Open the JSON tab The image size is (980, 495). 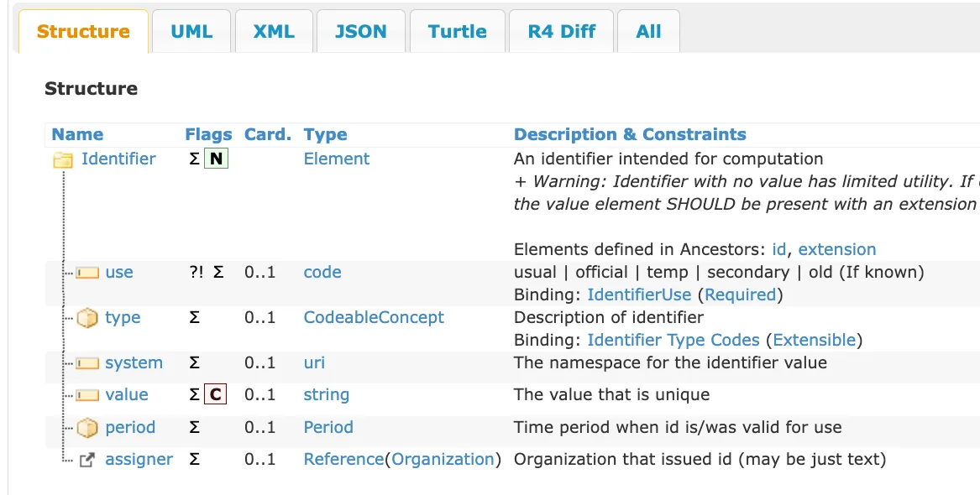point(360,31)
